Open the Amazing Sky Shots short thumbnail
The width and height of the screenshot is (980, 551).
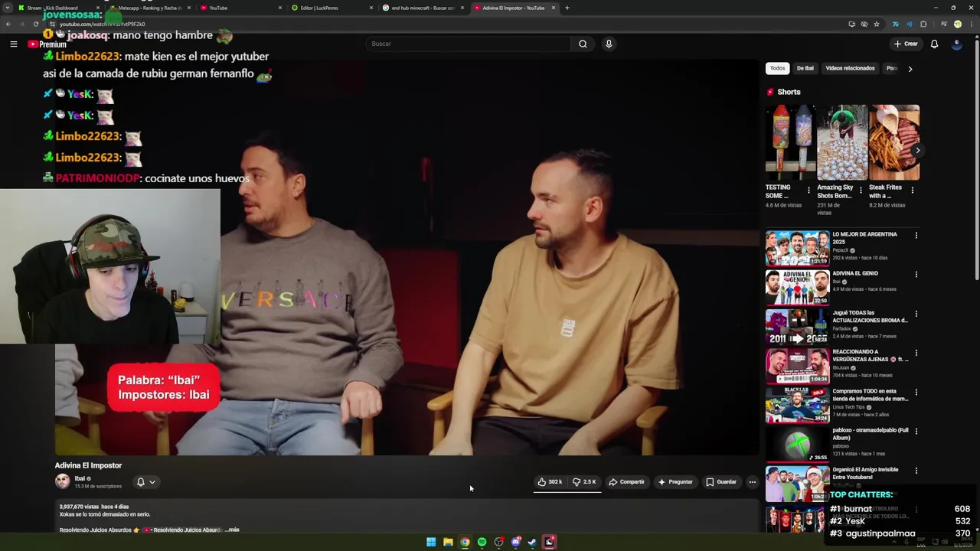click(842, 142)
